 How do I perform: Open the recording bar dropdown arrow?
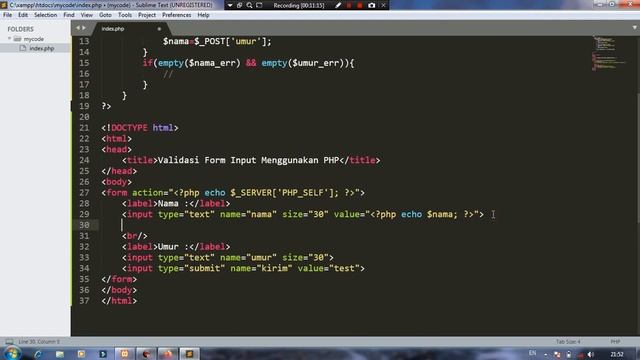(230, 5)
